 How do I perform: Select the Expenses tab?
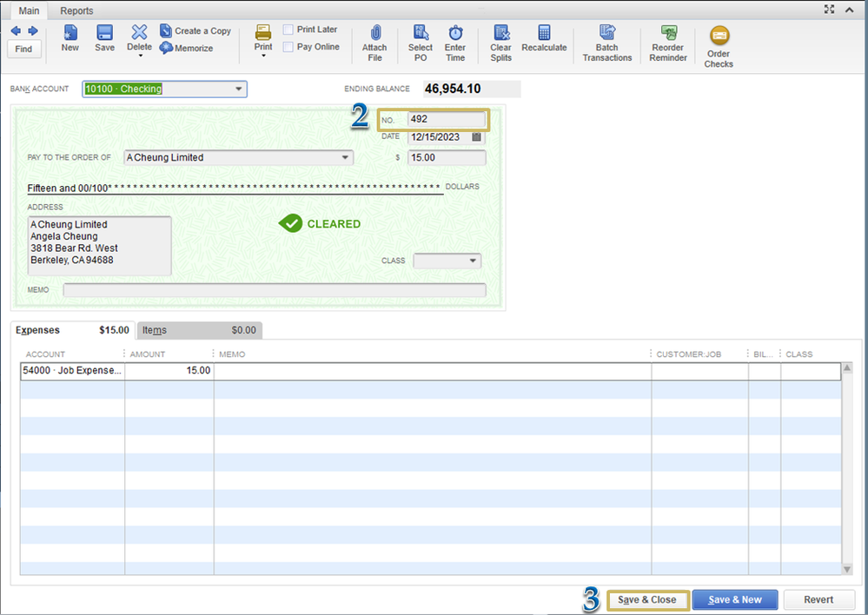pyautogui.click(x=74, y=330)
